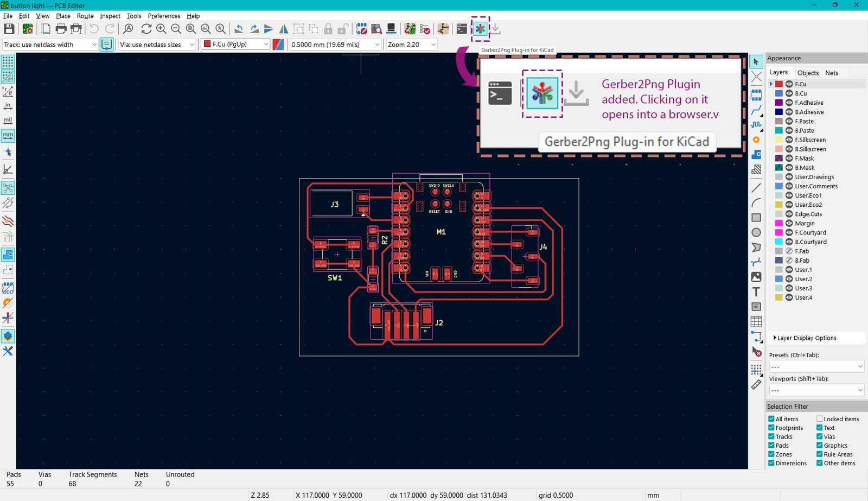
Task: Click the F.Silkscreen color swatch
Action: 779,140
